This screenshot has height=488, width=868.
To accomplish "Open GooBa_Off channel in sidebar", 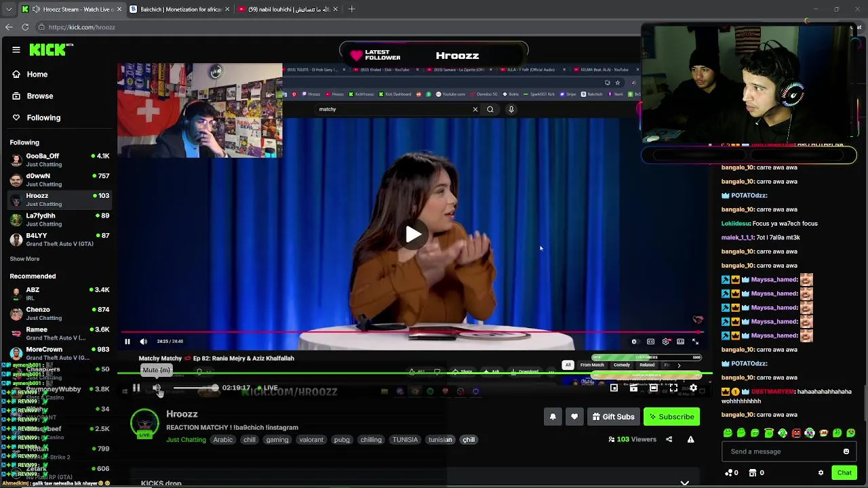I will click(60, 160).
